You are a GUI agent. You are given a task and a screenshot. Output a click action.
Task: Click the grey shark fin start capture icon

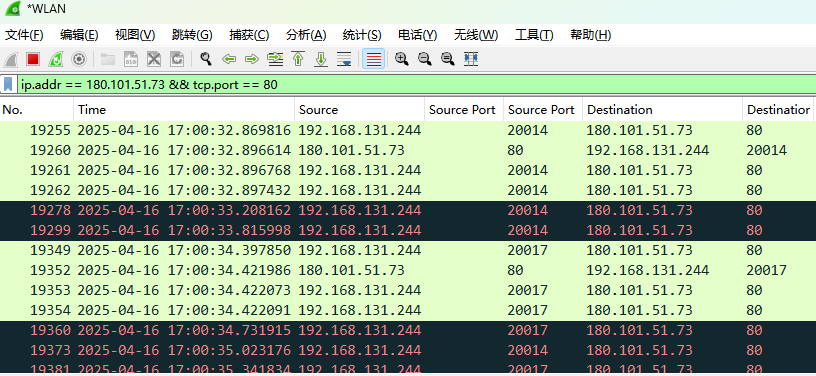11,59
